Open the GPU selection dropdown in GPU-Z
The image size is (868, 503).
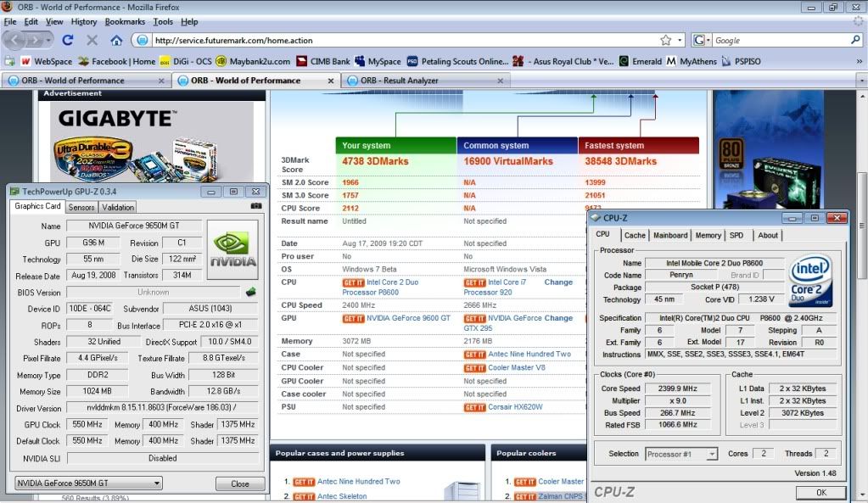[88, 483]
